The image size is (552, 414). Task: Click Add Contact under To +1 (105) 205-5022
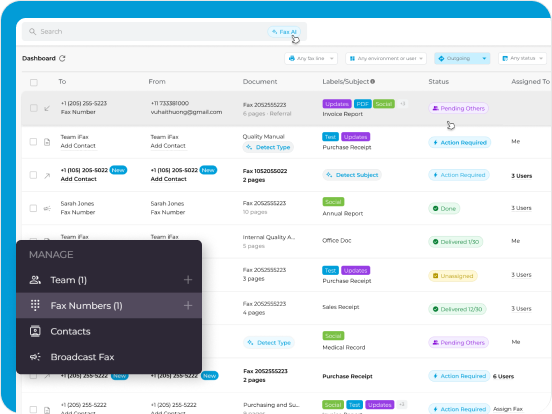79,179
